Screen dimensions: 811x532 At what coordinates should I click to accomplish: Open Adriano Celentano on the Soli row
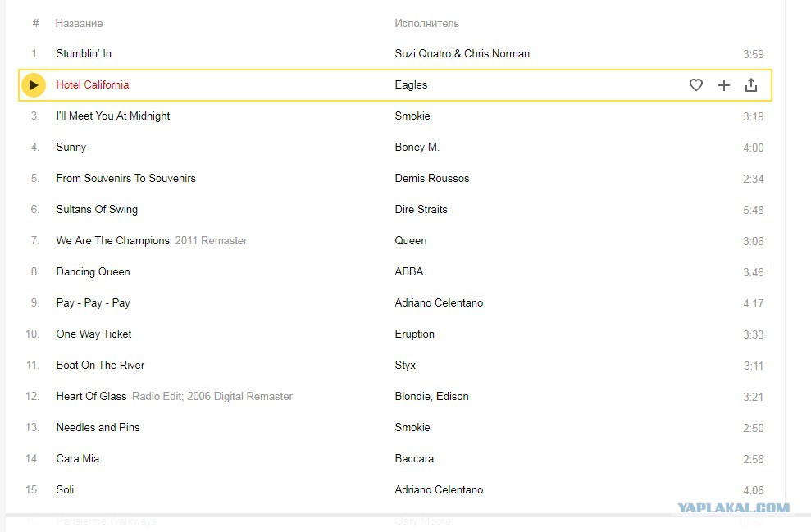click(x=439, y=489)
